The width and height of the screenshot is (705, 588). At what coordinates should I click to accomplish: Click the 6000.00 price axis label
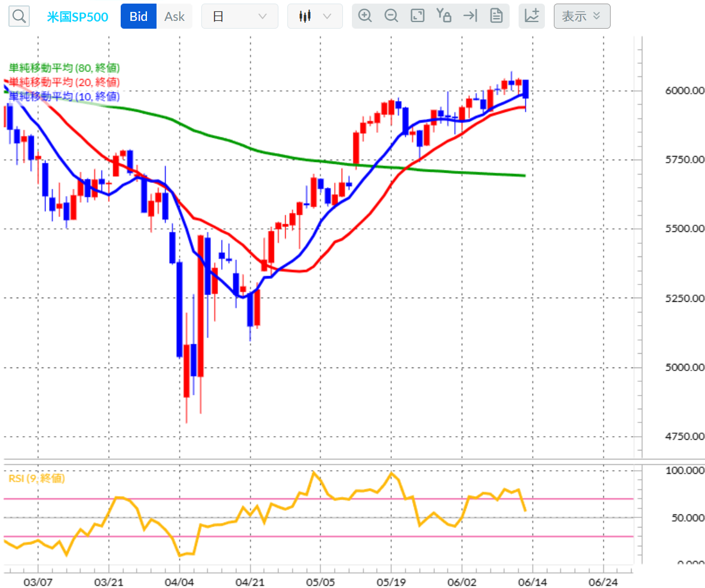(684, 90)
